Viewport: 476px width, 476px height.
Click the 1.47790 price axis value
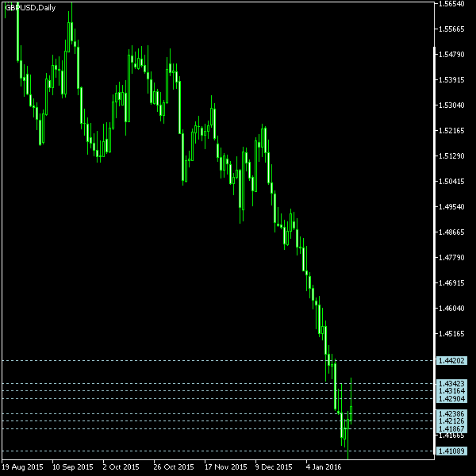451,257
